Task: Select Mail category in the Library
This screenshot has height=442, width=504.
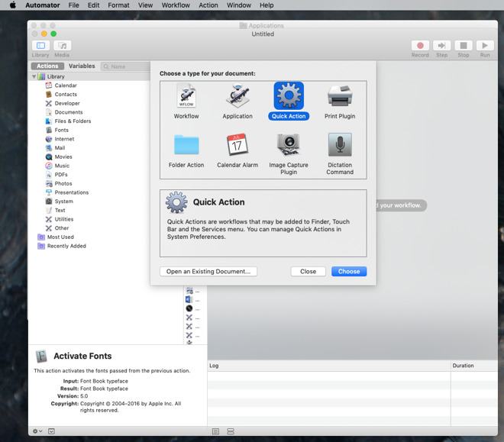Action: click(x=60, y=148)
